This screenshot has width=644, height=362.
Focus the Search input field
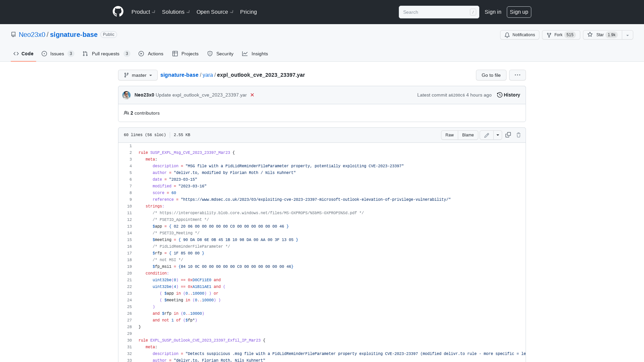point(439,12)
